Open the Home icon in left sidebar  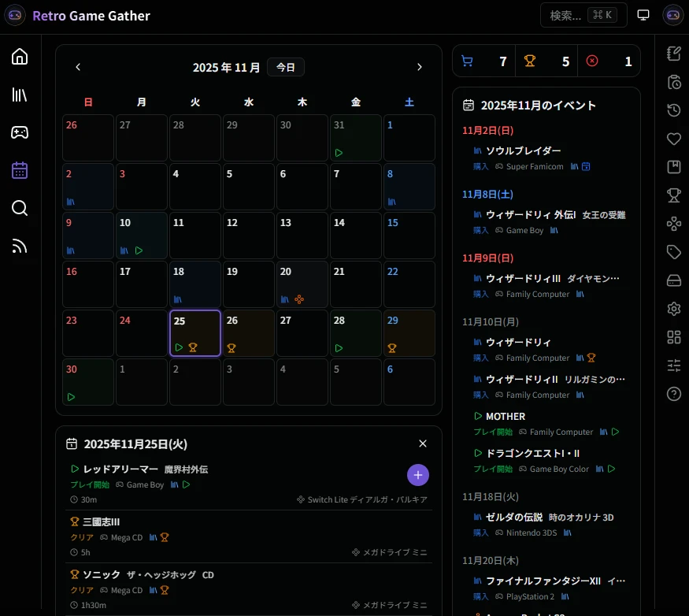click(x=20, y=57)
